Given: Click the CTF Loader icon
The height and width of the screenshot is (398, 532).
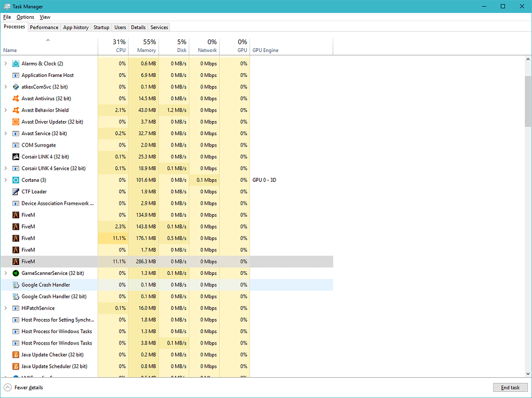Looking at the screenshot, I should pos(16,191).
